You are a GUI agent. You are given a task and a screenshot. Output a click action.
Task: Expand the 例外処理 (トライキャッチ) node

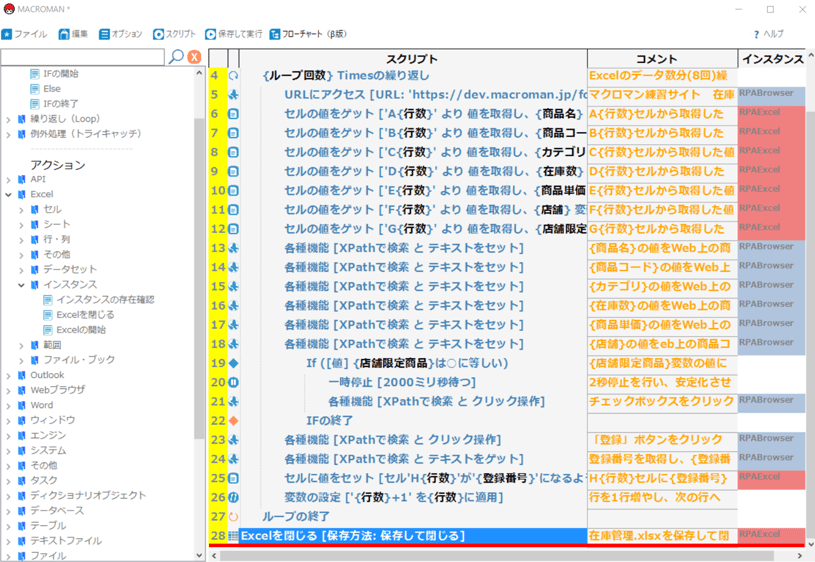(x=8, y=135)
